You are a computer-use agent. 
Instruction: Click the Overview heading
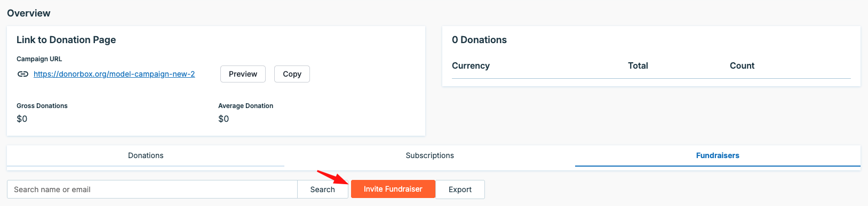pyautogui.click(x=29, y=13)
